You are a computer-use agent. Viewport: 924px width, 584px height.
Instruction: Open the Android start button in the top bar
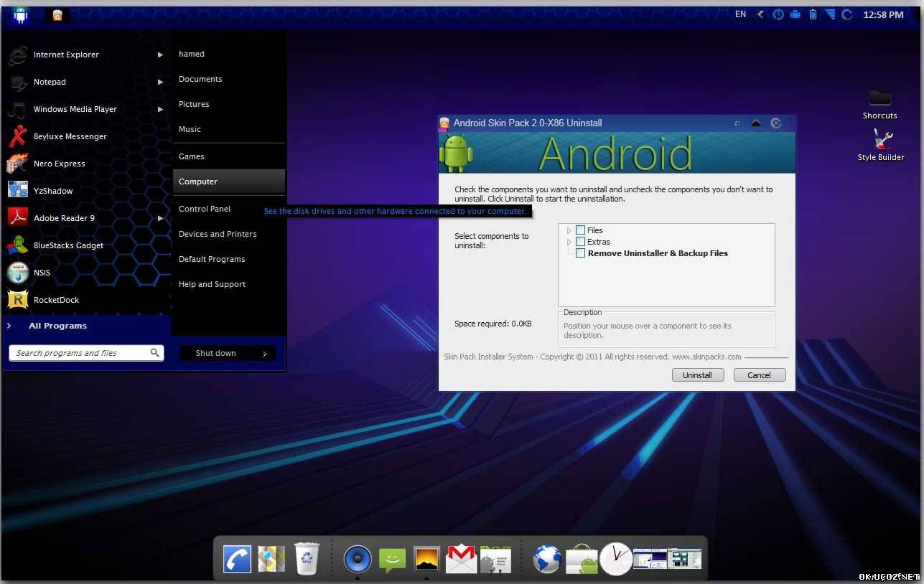pyautogui.click(x=20, y=14)
